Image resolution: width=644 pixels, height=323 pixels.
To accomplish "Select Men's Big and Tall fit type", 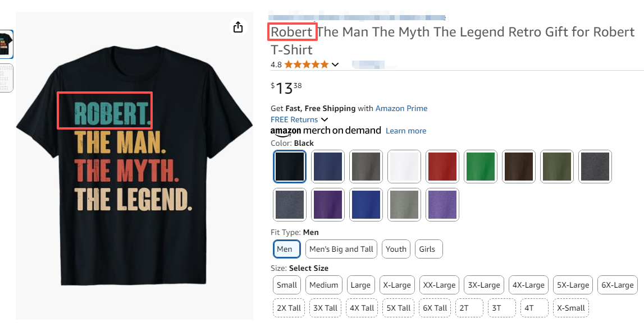I will [341, 249].
